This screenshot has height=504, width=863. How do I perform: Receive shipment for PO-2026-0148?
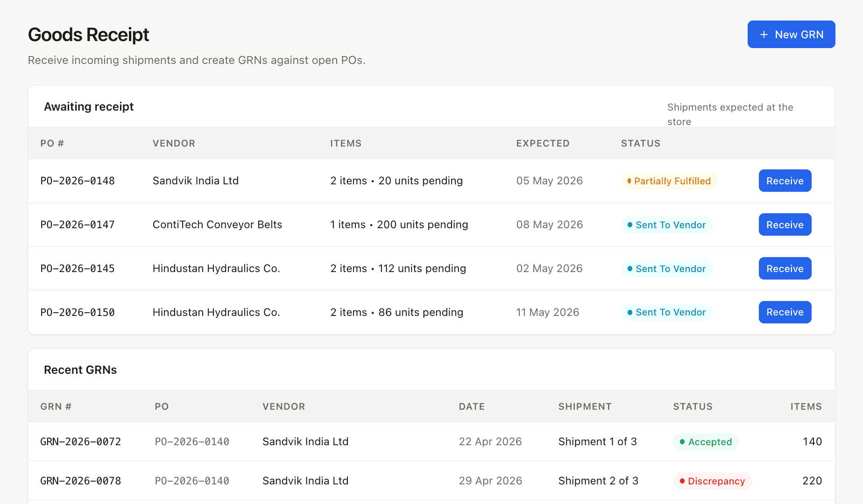click(785, 181)
